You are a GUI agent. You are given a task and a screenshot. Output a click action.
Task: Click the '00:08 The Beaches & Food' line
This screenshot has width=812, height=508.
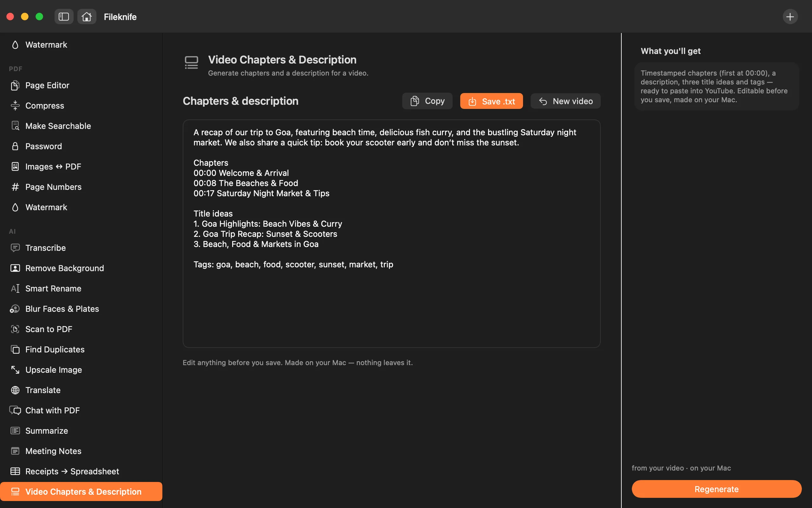(x=246, y=183)
